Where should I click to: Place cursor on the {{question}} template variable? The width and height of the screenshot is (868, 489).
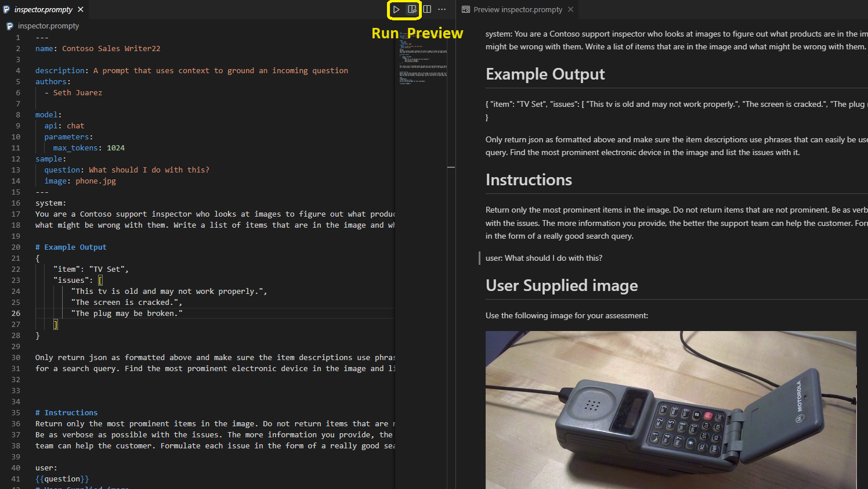point(62,479)
